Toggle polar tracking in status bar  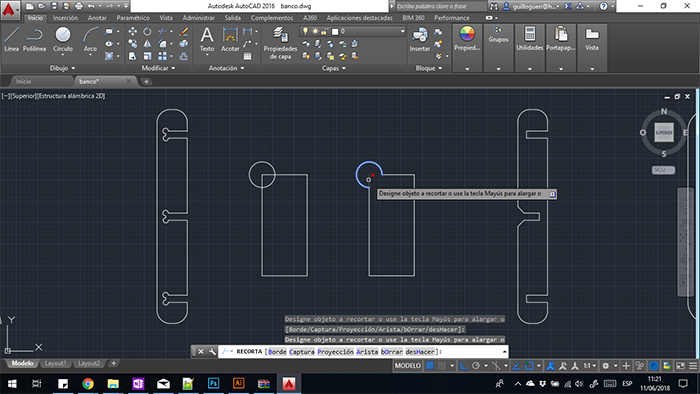(476, 366)
